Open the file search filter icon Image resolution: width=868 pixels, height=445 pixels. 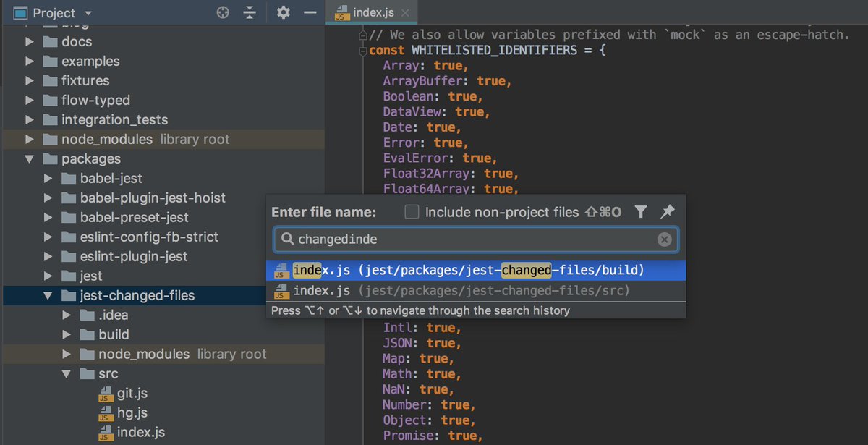[x=640, y=212]
